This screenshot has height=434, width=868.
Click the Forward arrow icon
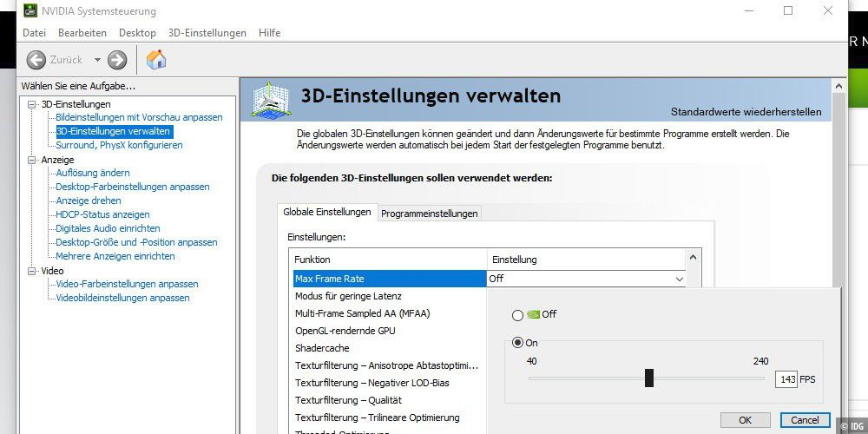(117, 60)
